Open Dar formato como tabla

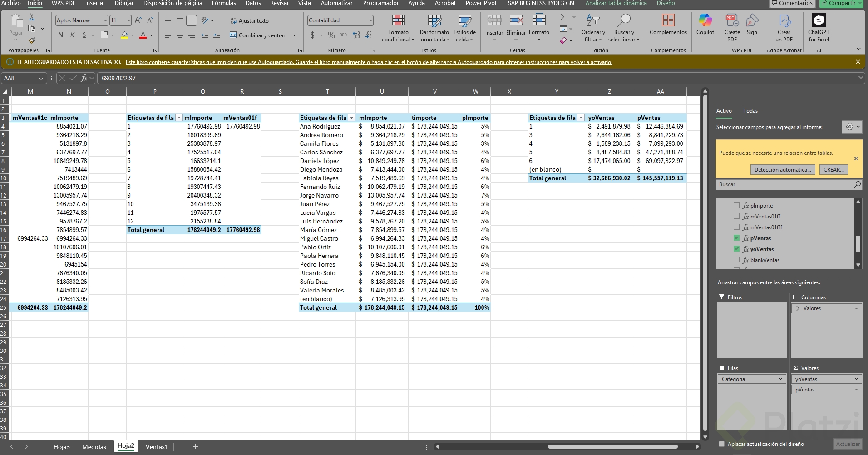coord(434,28)
